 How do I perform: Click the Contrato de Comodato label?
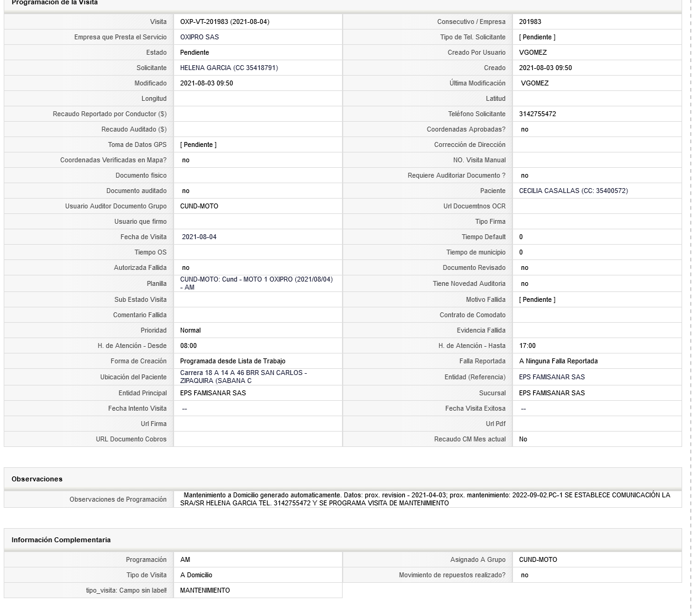[x=472, y=315]
